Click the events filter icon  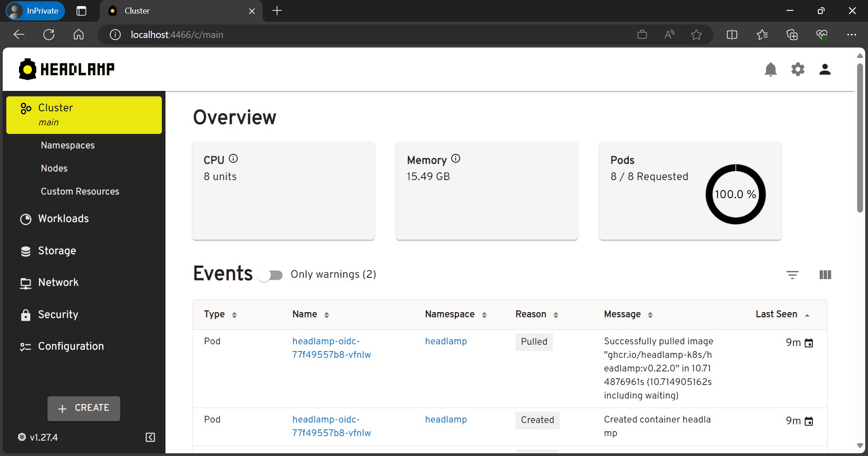(x=792, y=275)
